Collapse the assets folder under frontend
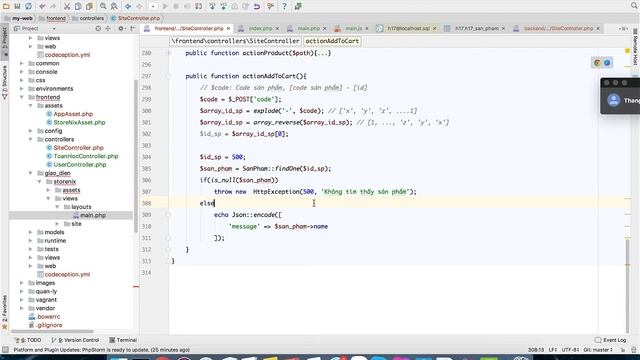The width and height of the screenshot is (640, 360). pyautogui.click(x=31, y=106)
